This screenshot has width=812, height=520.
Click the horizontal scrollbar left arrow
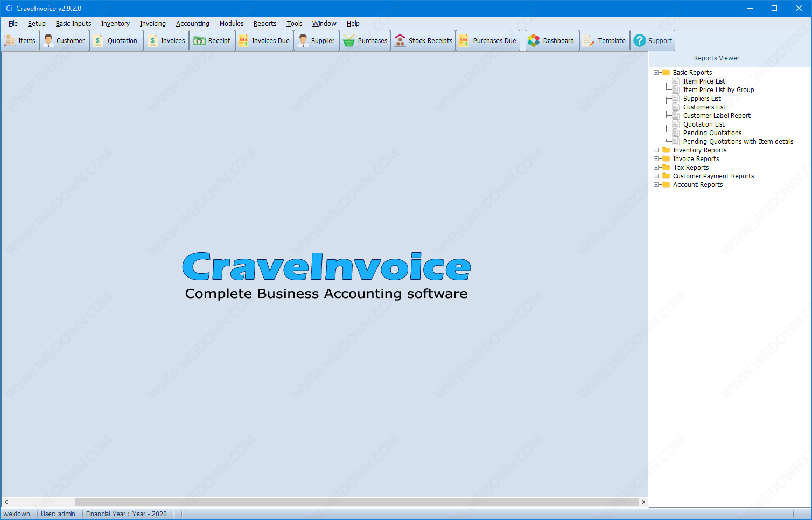(6, 502)
